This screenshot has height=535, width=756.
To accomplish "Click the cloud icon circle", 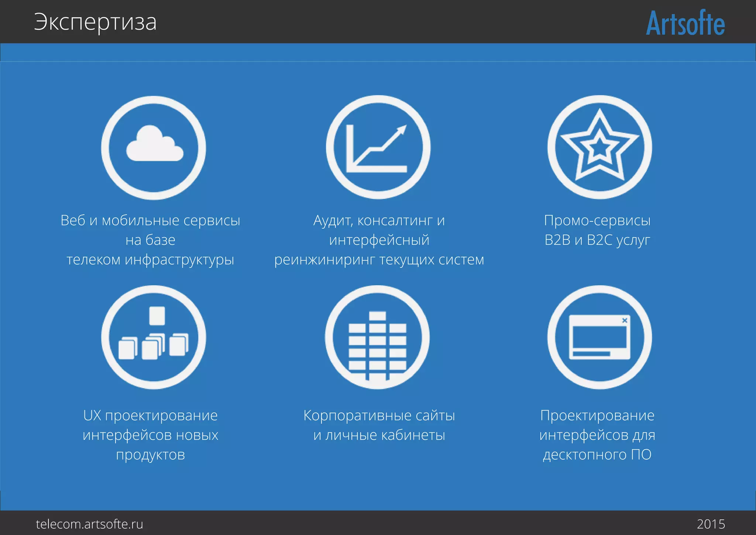I will 154,148.
